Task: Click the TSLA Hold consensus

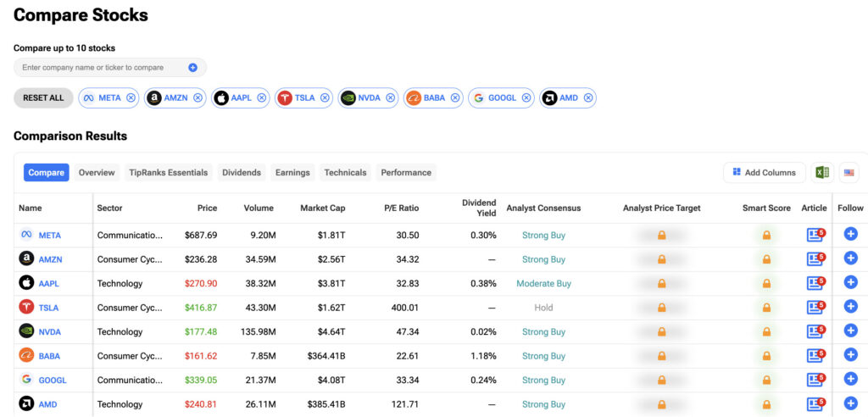Action: 543,308
